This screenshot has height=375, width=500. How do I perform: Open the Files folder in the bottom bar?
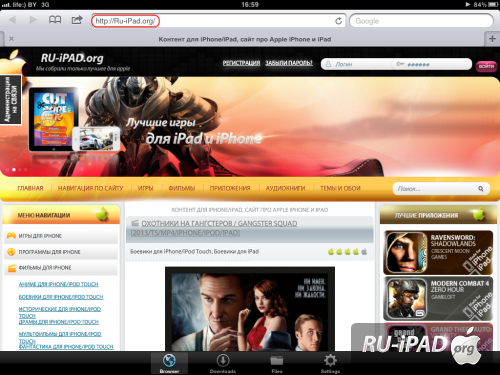point(277,364)
